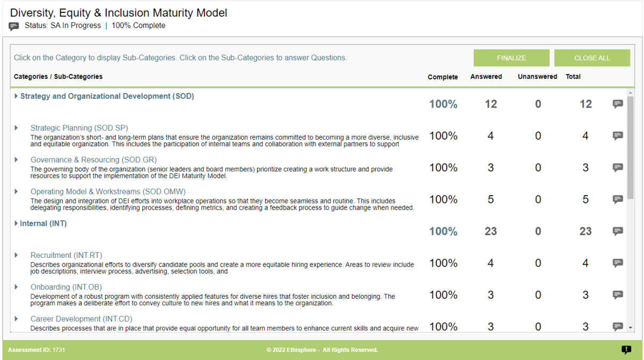Open comments for Strategy and Organizational Development row
The height and width of the screenshot is (360, 644).
(618, 104)
